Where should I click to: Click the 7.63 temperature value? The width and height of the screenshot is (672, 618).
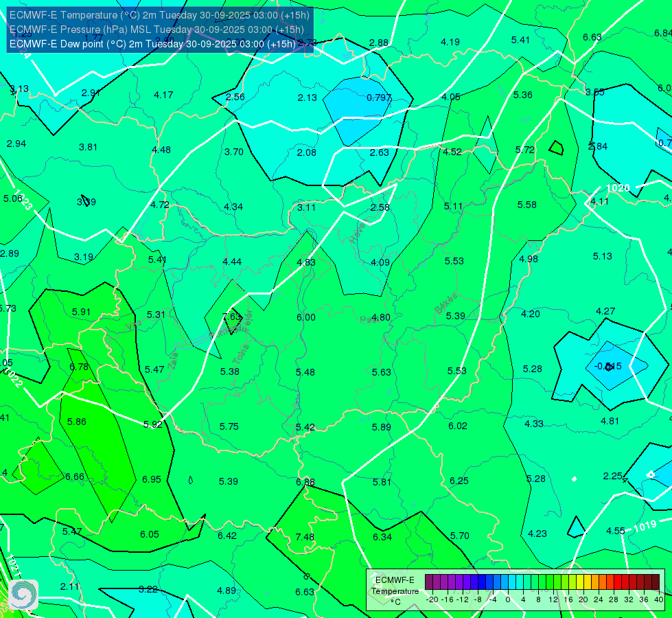coord(232,317)
